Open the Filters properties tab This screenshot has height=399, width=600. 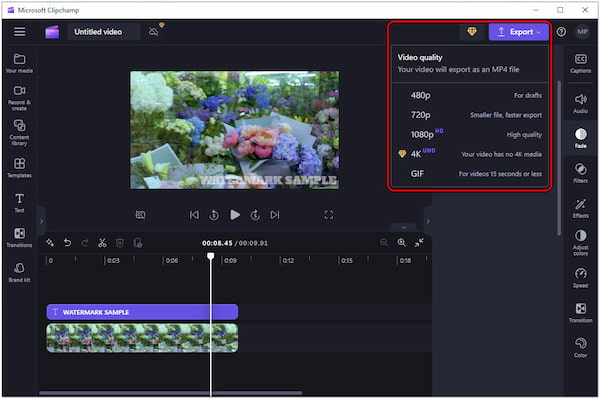coord(580,173)
